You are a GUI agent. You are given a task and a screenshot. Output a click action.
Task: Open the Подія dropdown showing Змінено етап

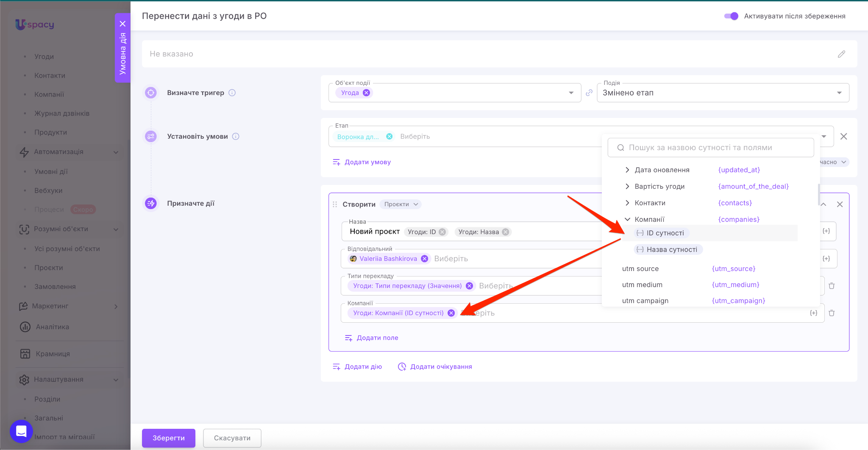(x=723, y=93)
